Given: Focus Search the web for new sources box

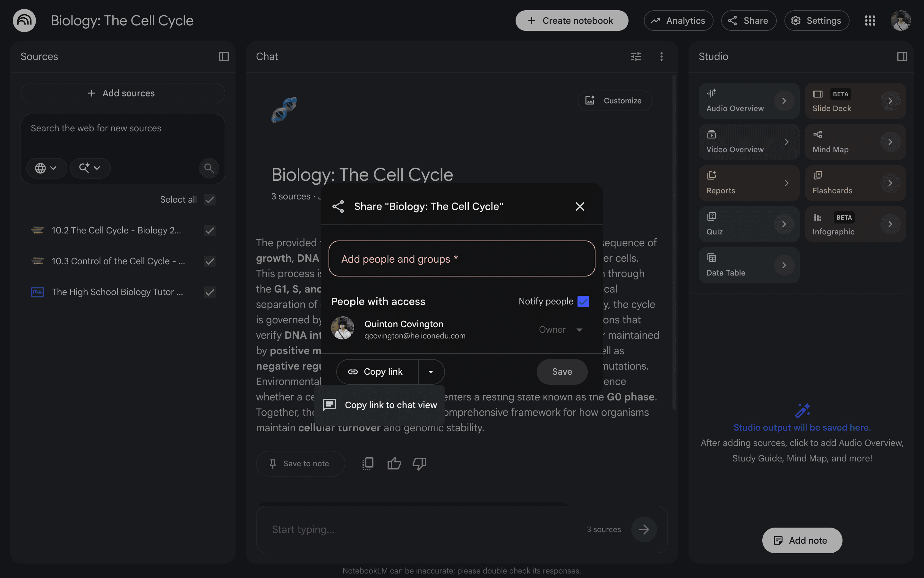Looking at the screenshot, I should coord(123,129).
